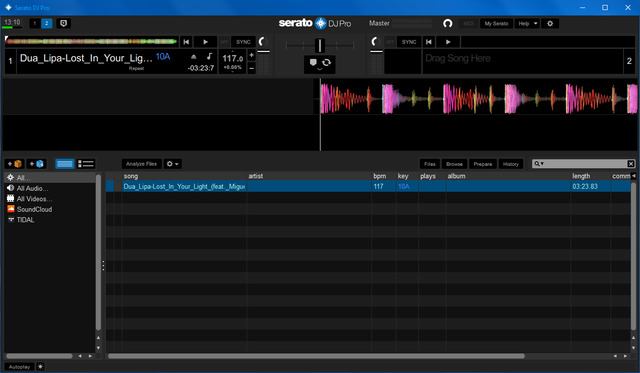Click the Autoplay button
640x373 pixels.
tap(19, 367)
